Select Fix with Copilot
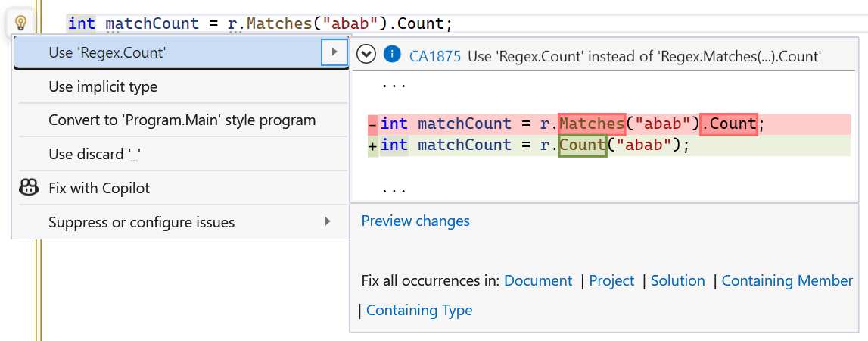 tap(183, 188)
